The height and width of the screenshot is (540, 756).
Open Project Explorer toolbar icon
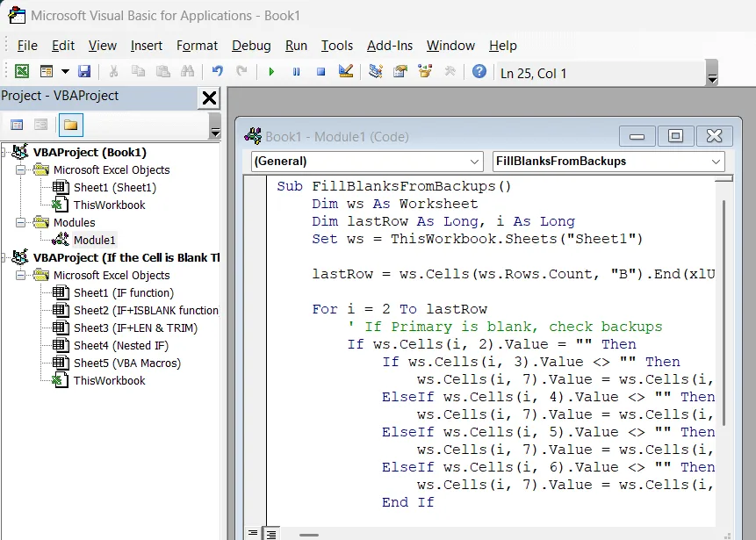point(376,72)
